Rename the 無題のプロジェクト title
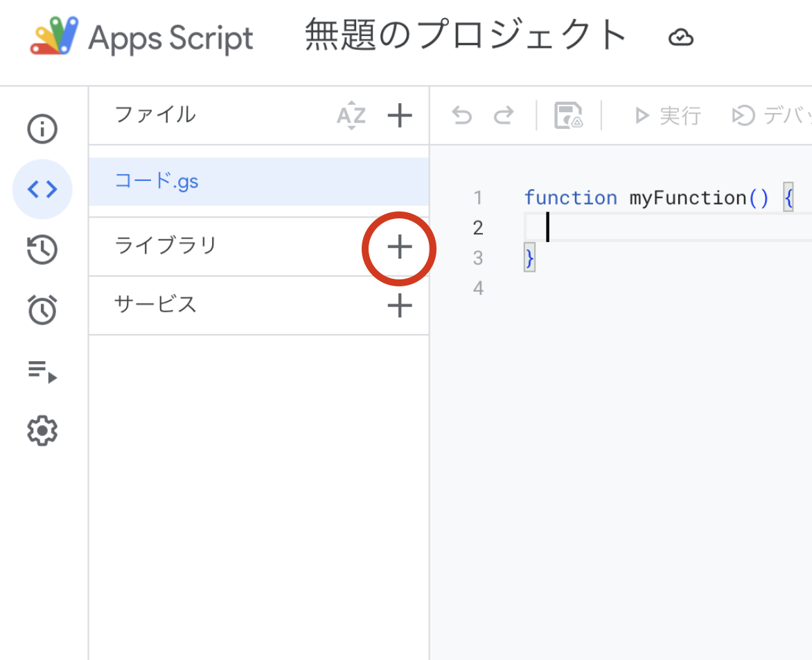Viewport: 812px width, 660px height. pyautogui.click(x=463, y=36)
